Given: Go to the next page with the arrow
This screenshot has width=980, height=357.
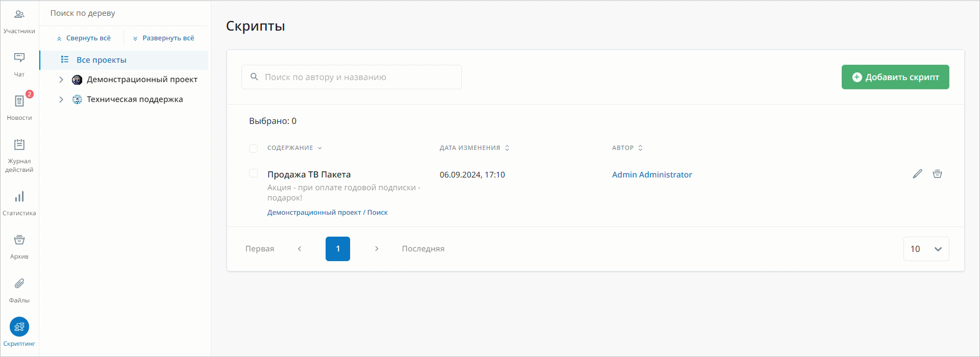Looking at the screenshot, I should pyautogui.click(x=377, y=249).
